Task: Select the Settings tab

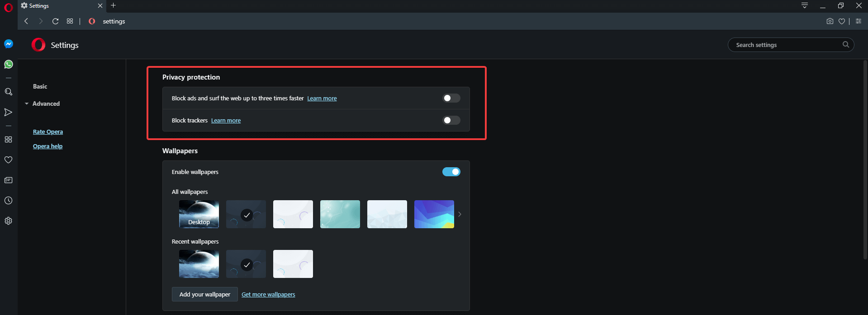Action: 61,6
